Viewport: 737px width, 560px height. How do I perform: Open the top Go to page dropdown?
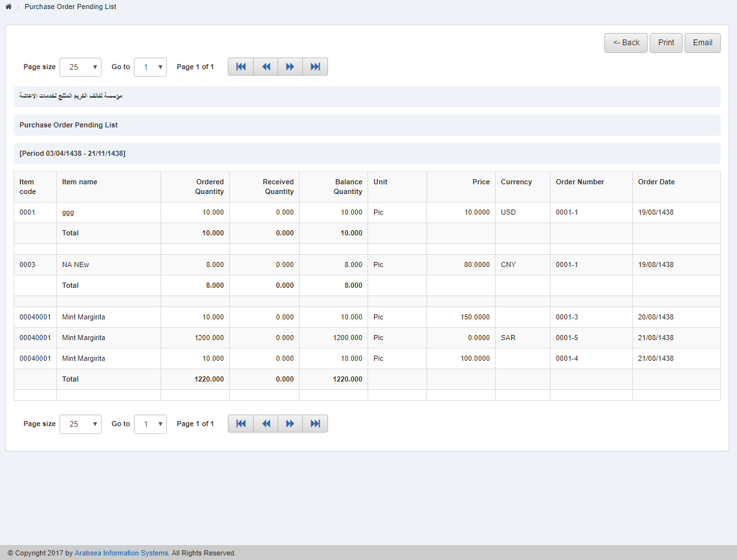point(150,67)
